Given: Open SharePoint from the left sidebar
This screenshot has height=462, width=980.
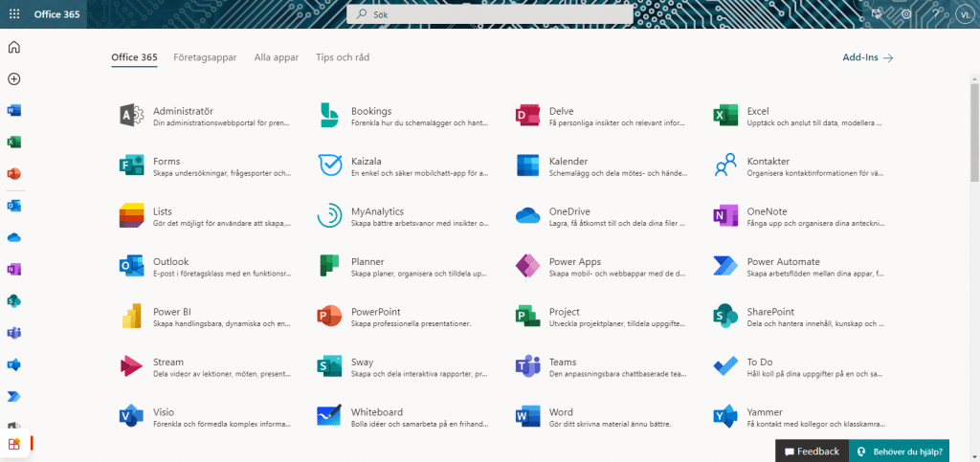Looking at the screenshot, I should (13, 301).
